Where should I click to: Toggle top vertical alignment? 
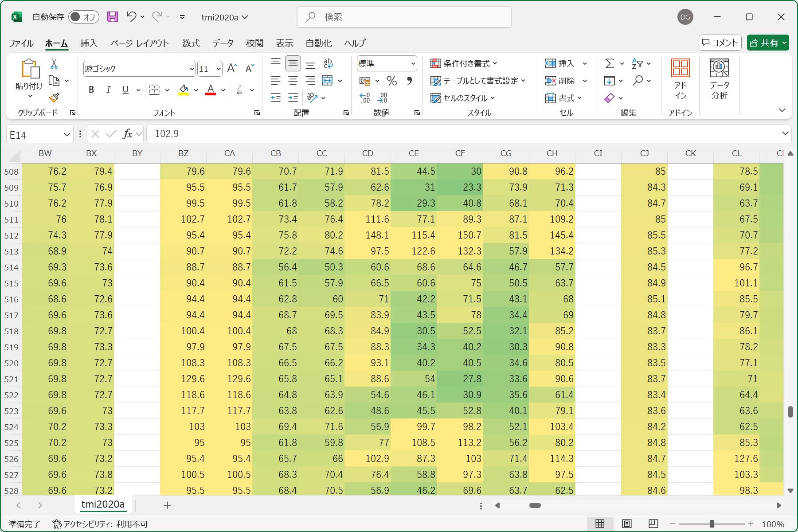pyautogui.click(x=276, y=63)
